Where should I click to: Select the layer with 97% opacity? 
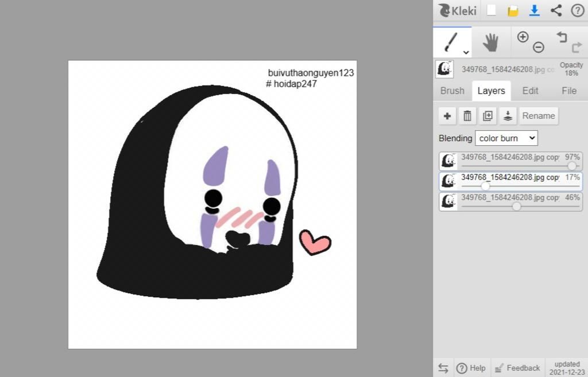[x=510, y=161]
